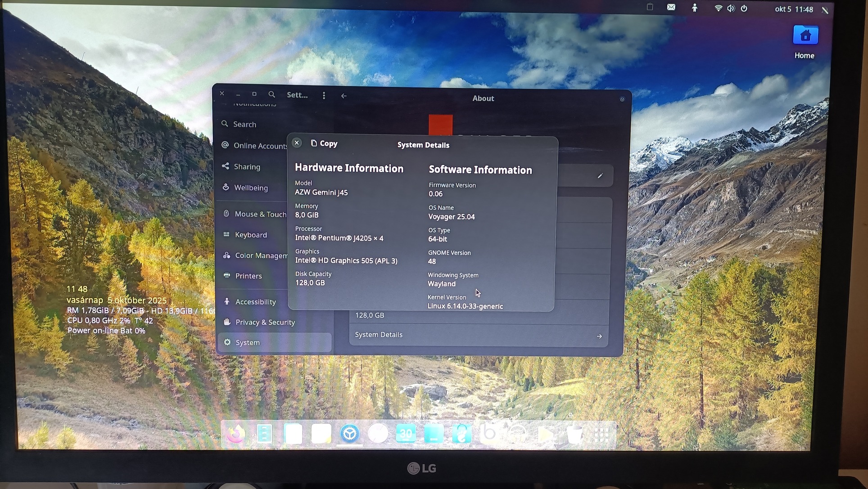Open the Settings three-dot menu
This screenshot has width=868, height=489.
pyautogui.click(x=324, y=95)
